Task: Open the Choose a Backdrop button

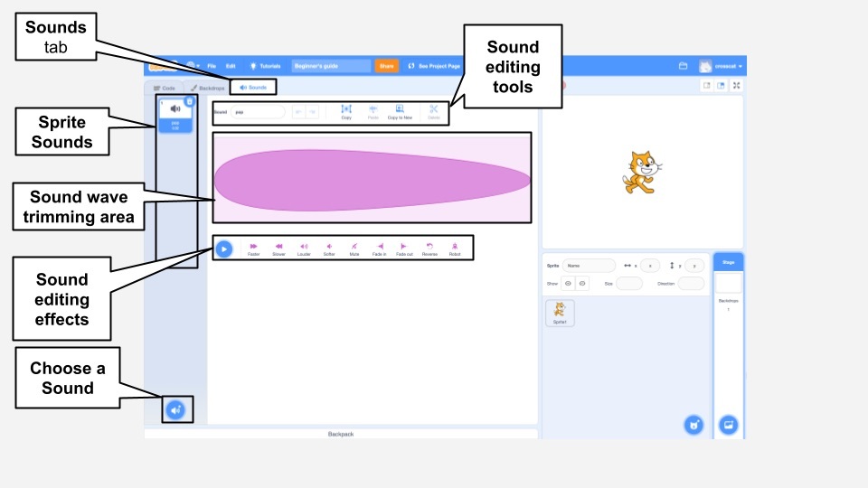Action: tap(729, 425)
